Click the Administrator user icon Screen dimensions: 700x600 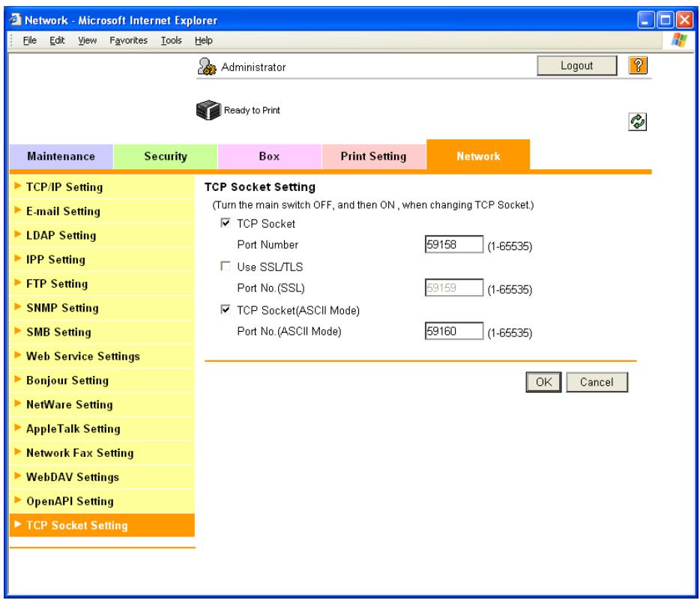pos(207,67)
